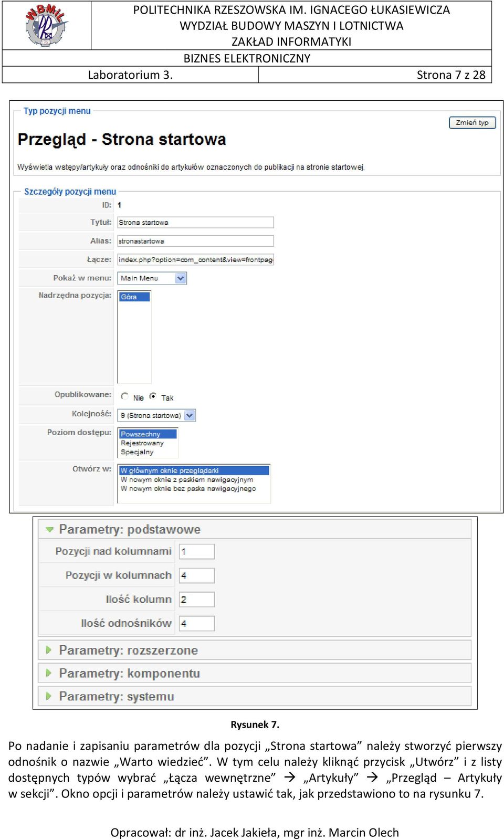Choose W głównym oknie przeglądarki option
Screen dimensions: 504x840
[x=194, y=471]
